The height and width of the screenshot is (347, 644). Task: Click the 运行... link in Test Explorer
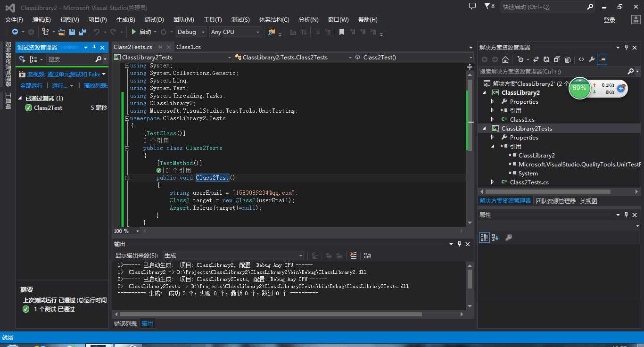click(x=60, y=86)
